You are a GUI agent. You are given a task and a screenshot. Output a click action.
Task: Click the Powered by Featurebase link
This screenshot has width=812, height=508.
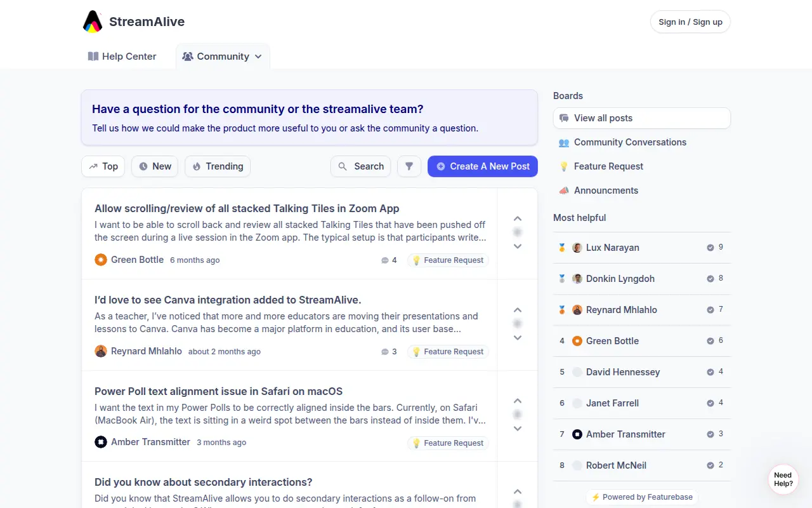(642, 497)
